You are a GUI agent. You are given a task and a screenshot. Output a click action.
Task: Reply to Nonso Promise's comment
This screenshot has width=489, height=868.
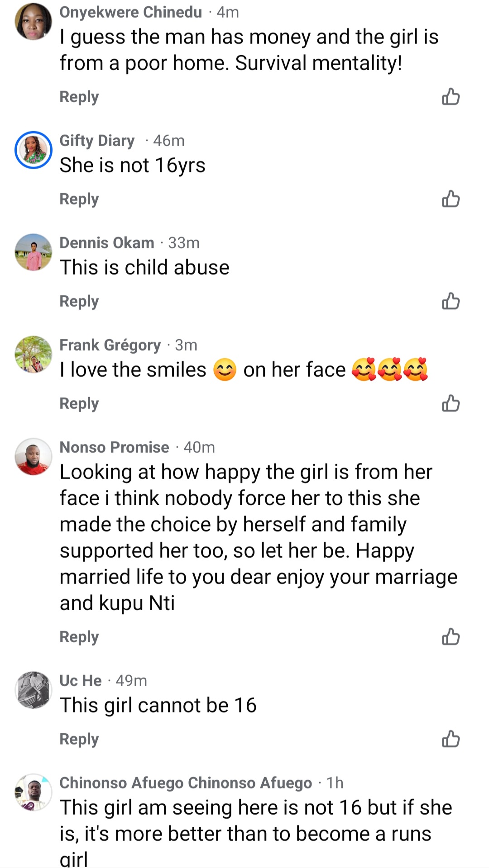coord(79,637)
